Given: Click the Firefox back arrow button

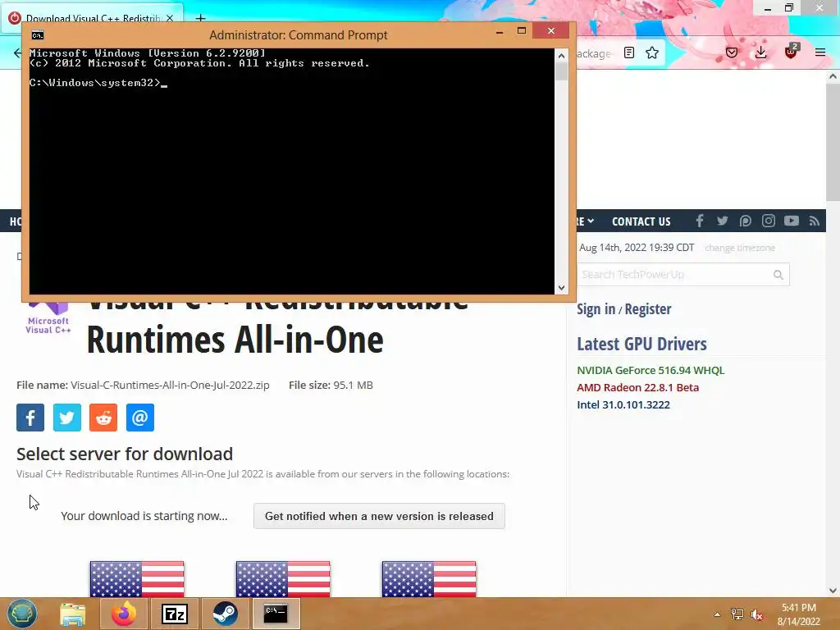Looking at the screenshot, I should pos(17,52).
